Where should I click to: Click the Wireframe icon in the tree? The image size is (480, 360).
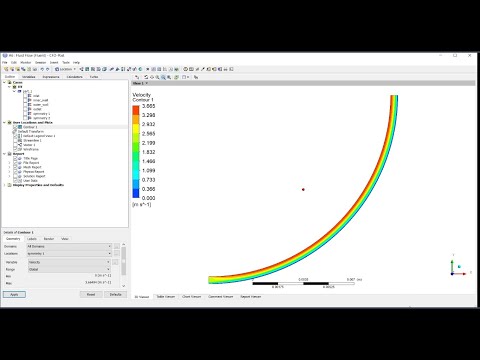click(20, 149)
